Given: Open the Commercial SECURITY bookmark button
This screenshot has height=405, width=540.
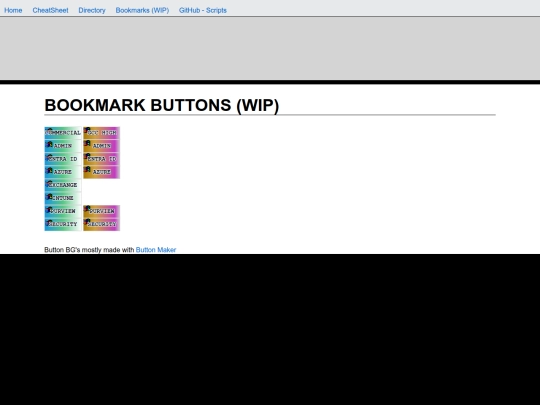Looking at the screenshot, I should click(63, 224).
